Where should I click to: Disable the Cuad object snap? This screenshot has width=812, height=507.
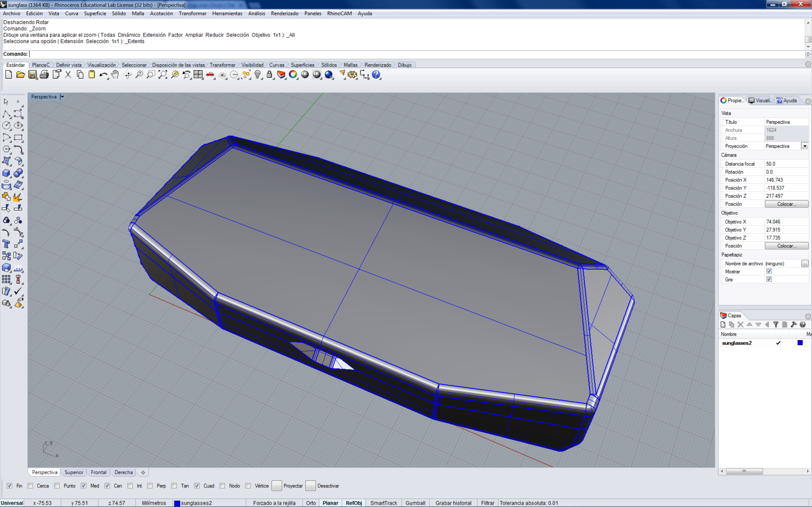coord(197,486)
